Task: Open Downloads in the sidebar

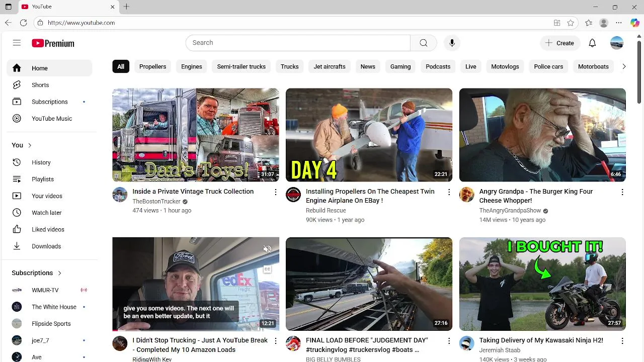Action: pyautogui.click(x=49, y=246)
